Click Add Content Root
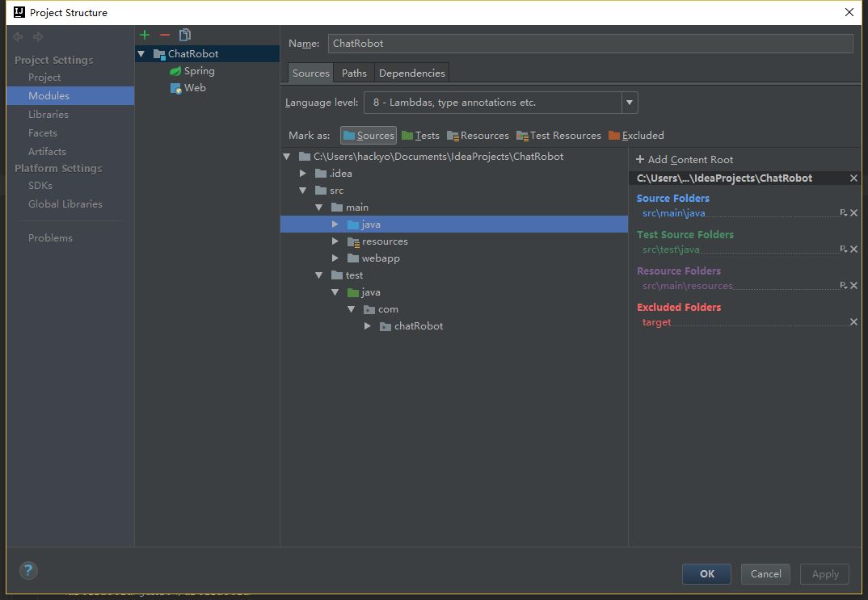Viewport: 868px width, 600px height. click(685, 160)
